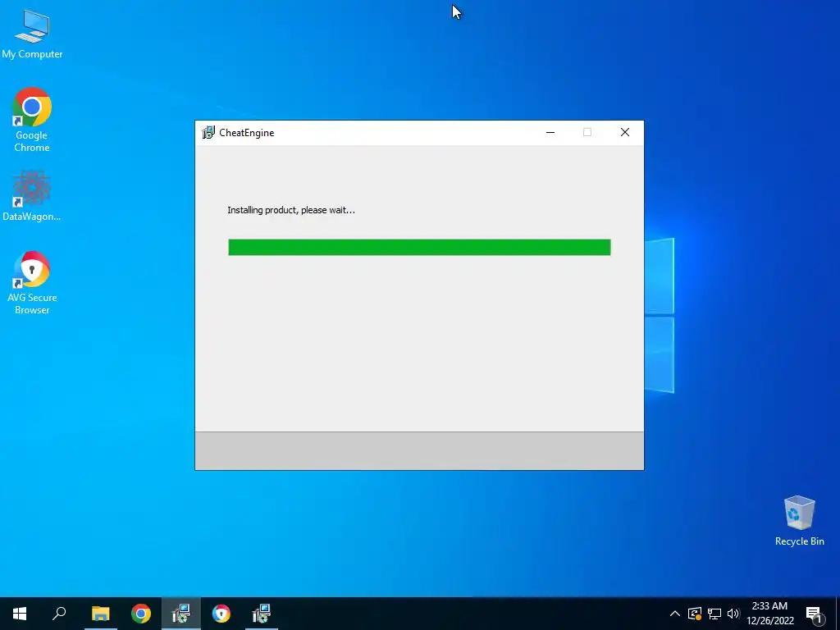840x630 pixels.
Task: Switch to the second installer taskbar item
Action: tap(262, 614)
